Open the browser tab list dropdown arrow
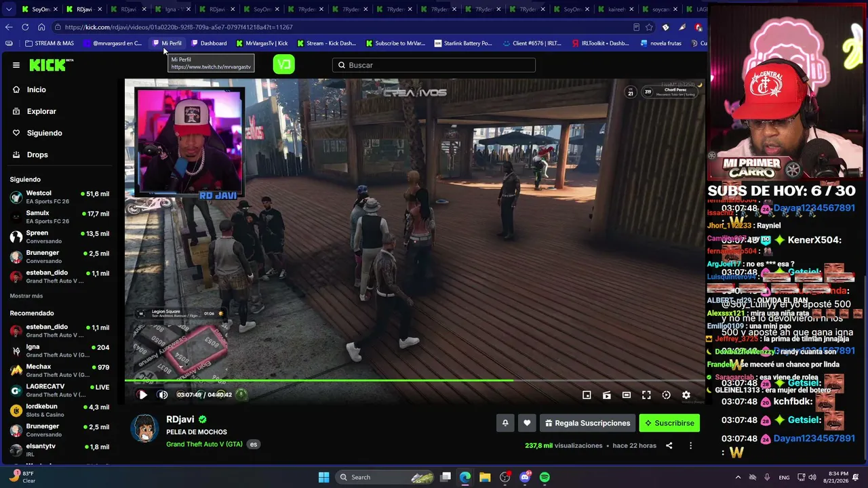 (9, 9)
